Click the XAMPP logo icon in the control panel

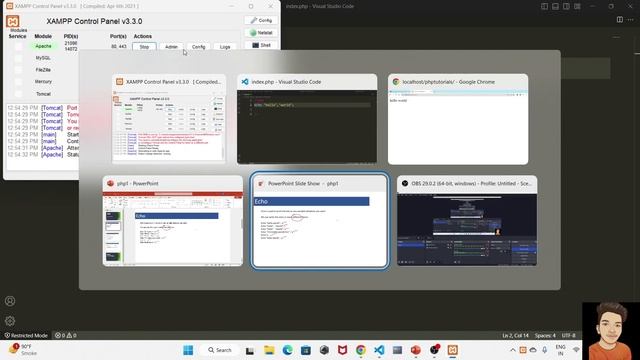click(x=13, y=21)
